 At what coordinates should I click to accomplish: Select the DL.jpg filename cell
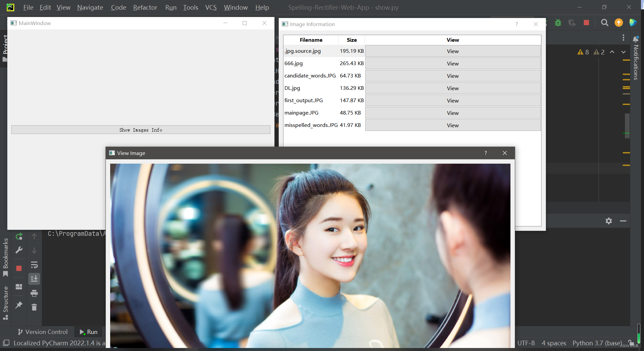pyautogui.click(x=311, y=88)
